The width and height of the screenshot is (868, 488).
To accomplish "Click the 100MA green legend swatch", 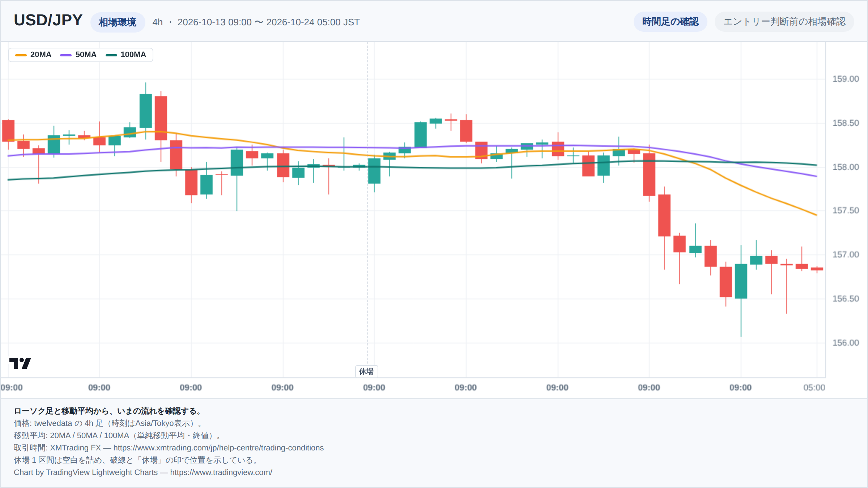I will coord(111,55).
